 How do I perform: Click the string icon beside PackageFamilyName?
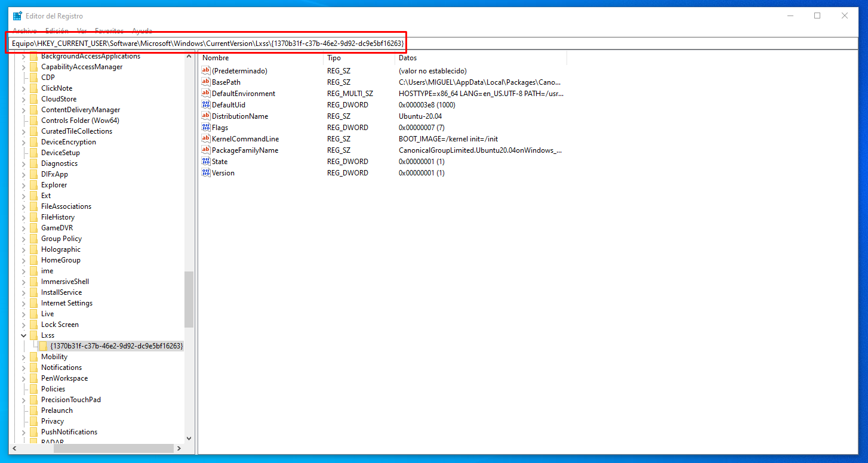(x=207, y=150)
